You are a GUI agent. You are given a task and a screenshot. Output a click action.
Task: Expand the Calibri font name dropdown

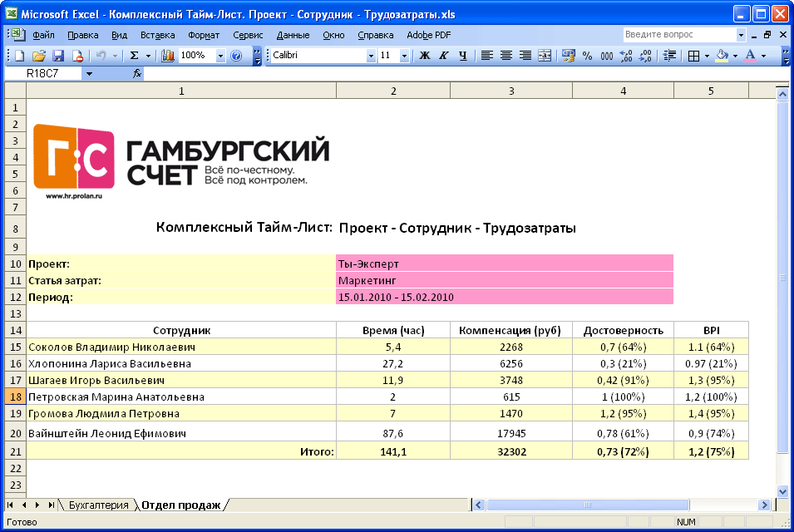371,56
